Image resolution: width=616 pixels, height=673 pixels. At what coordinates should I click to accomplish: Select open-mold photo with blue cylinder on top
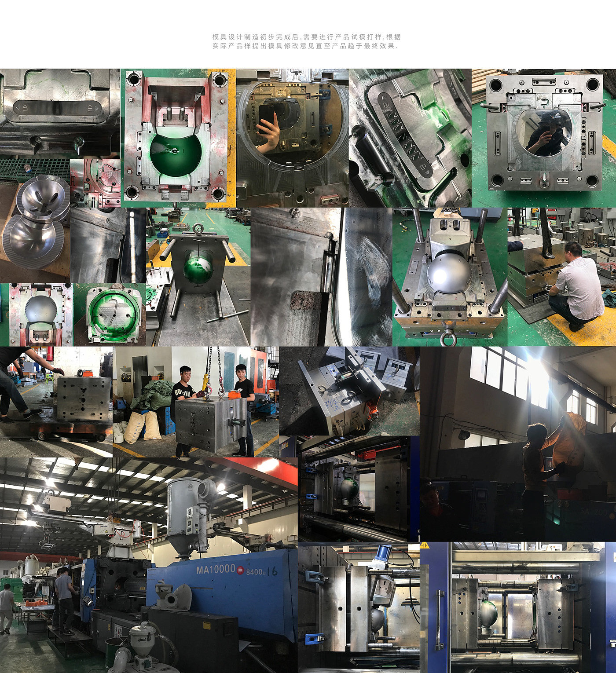pyautogui.click(x=359, y=607)
